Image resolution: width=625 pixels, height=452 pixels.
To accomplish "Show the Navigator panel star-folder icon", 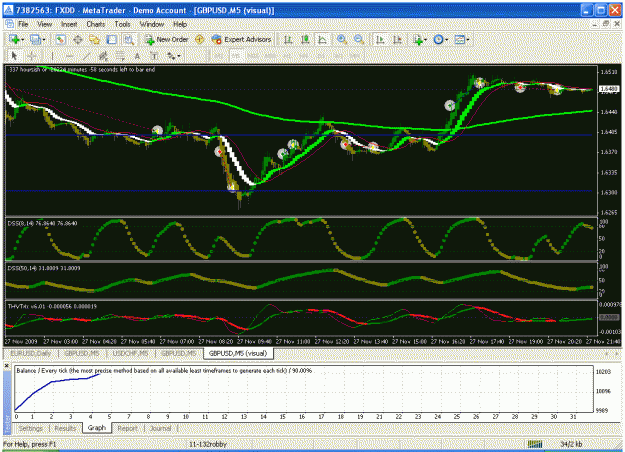I will tap(94, 39).
